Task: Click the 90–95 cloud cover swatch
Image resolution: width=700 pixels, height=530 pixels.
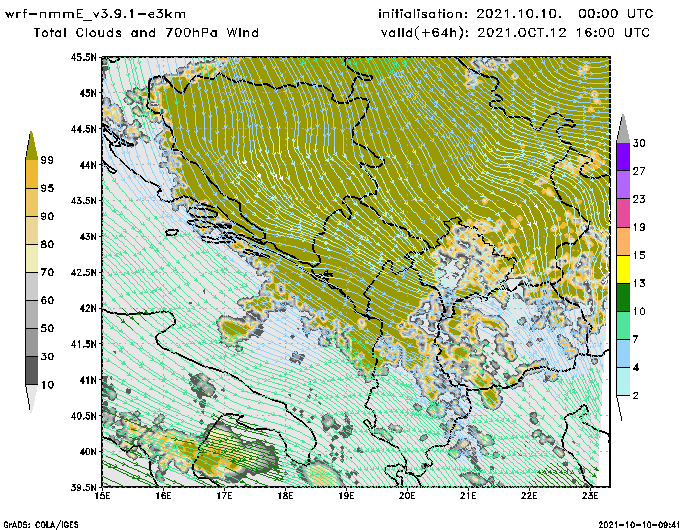Action: (32, 202)
